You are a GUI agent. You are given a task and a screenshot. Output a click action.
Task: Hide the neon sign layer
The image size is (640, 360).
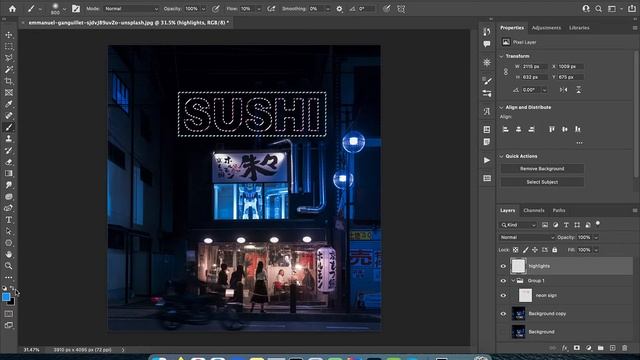pyautogui.click(x=503, y=296)
